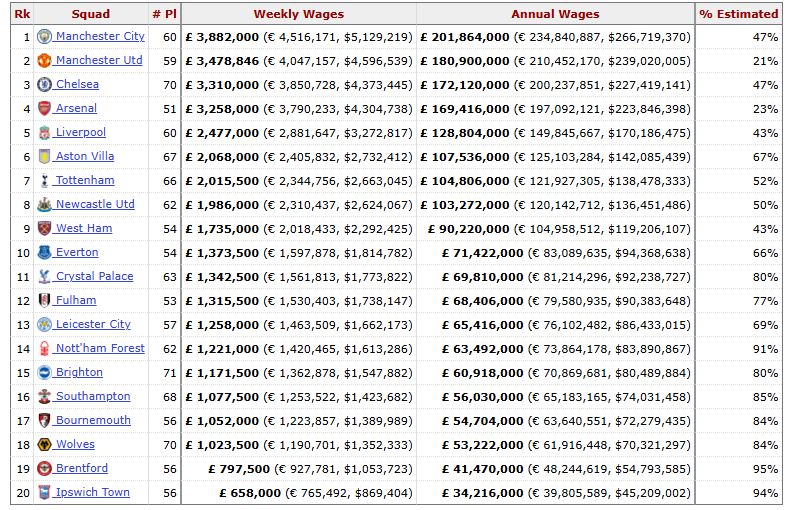
Task: Select Nott'ham Forest 91% estimated cell
Action: pos(739,349)
